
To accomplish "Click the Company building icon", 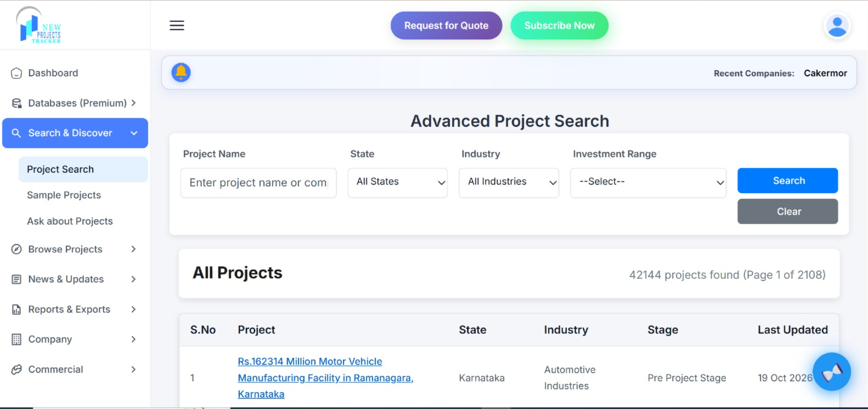I will [16, 339].
